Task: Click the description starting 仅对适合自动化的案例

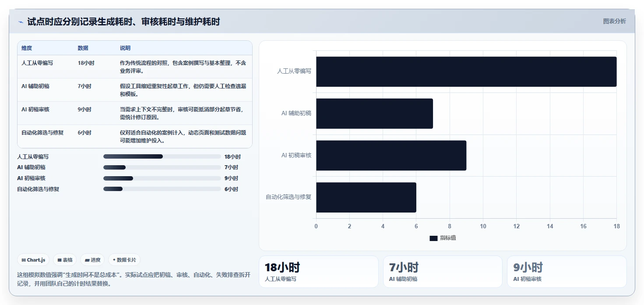Action: 183,137
